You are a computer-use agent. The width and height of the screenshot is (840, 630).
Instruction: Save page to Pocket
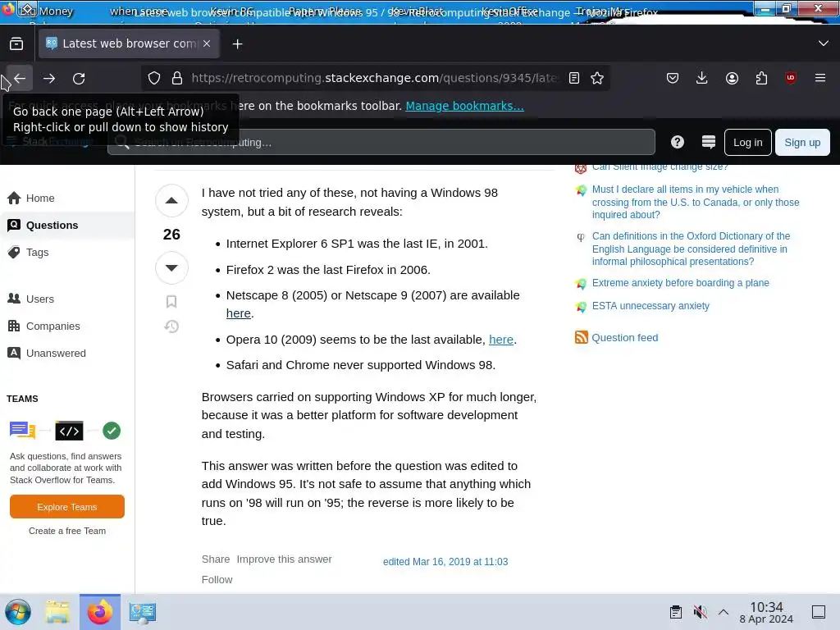coord(673,78)
